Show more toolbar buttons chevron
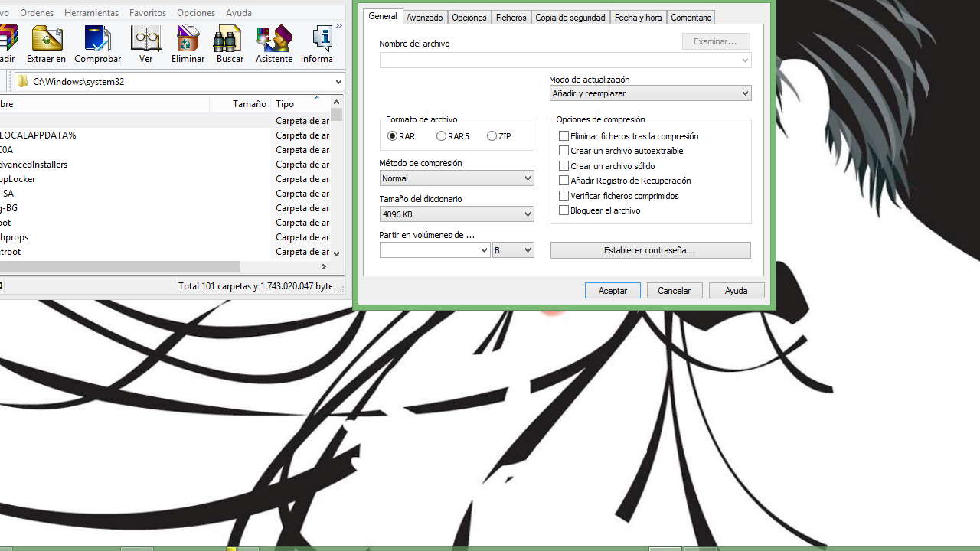The image size is (980, 551). pyautogui.click(x=339, y=26)
